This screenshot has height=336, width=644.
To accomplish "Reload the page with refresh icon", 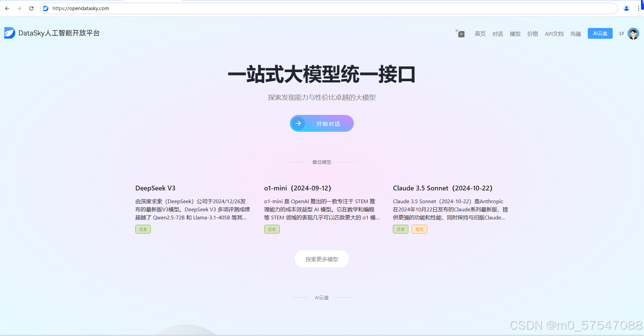I will click(x=31, y=8).
